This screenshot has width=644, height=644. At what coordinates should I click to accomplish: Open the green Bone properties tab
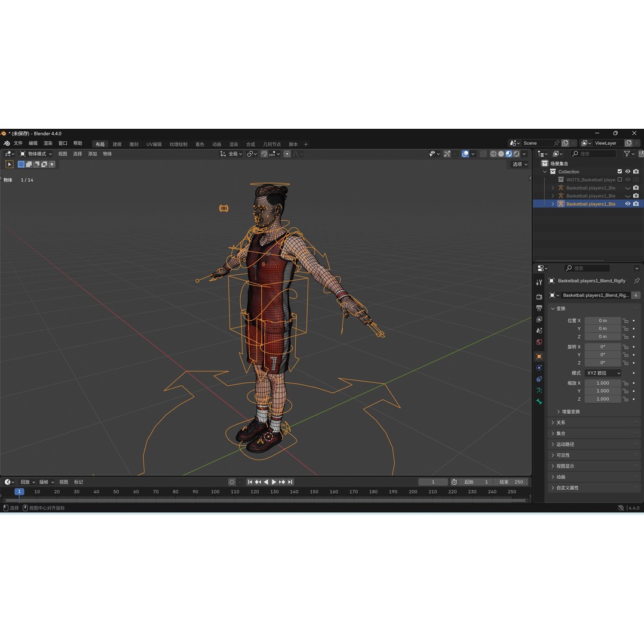tap(539, 402)
